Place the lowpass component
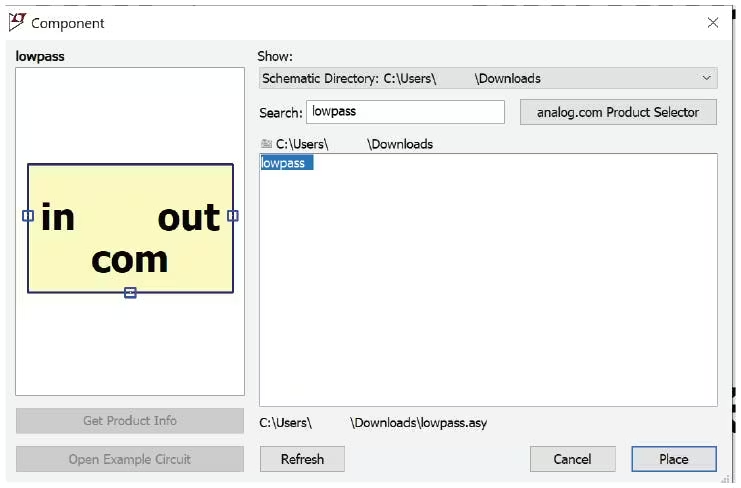This screenshot has width=741, height=488. 674,459
